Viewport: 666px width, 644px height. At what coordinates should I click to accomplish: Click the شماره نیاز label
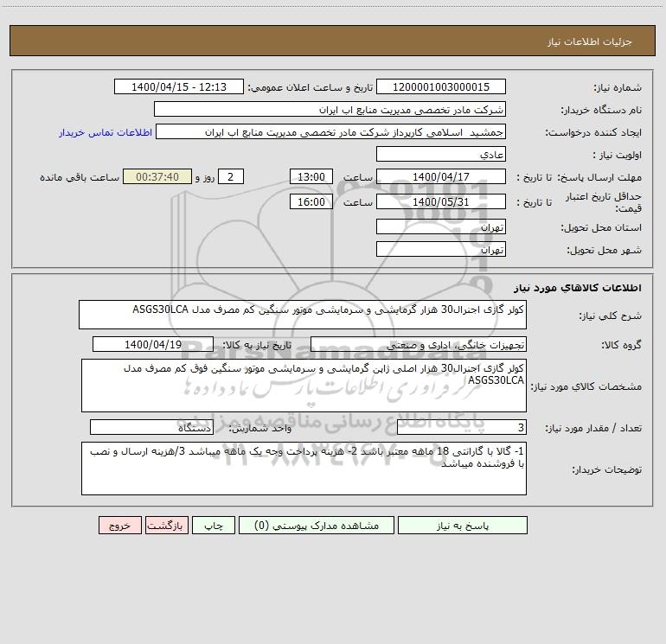pos(618,87)
